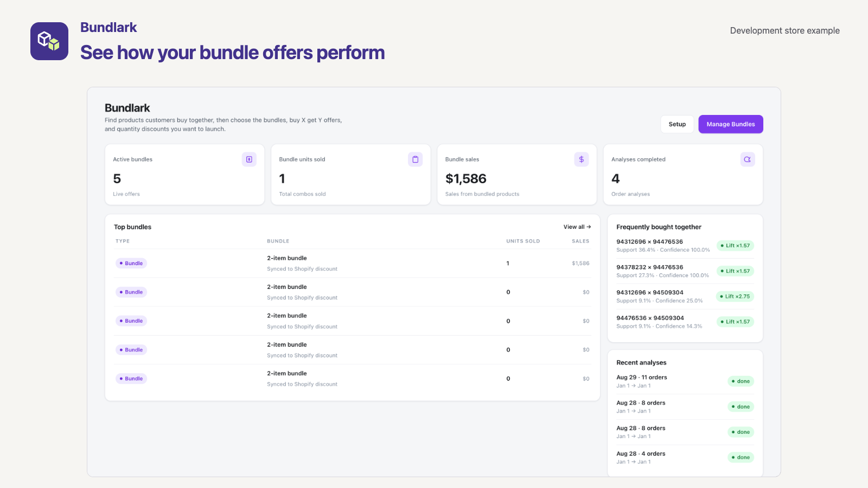Open pair 94312696 × 94476536
The width and height of the screenshot is (868, 488).
coord(649,242)
